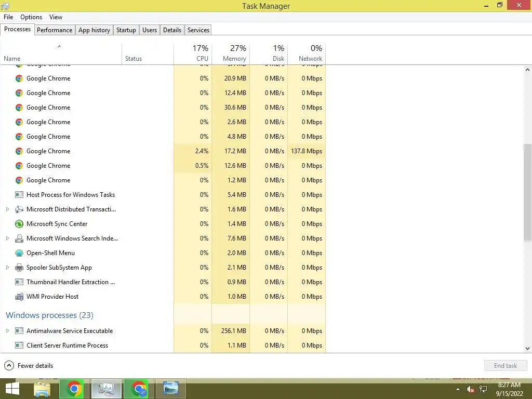This screenshot has width=532, height=399.
Task: Sort by Status column header
Action: click(148, 54)
